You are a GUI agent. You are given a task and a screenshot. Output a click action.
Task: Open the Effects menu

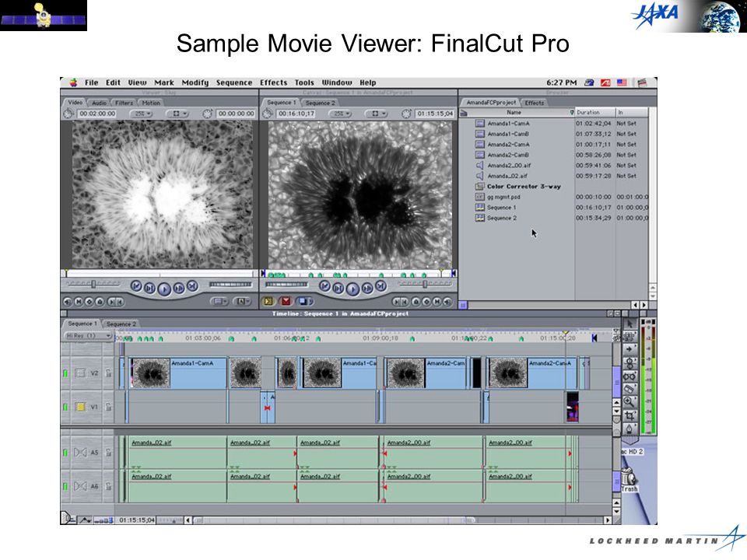click(x=273, y=82)
